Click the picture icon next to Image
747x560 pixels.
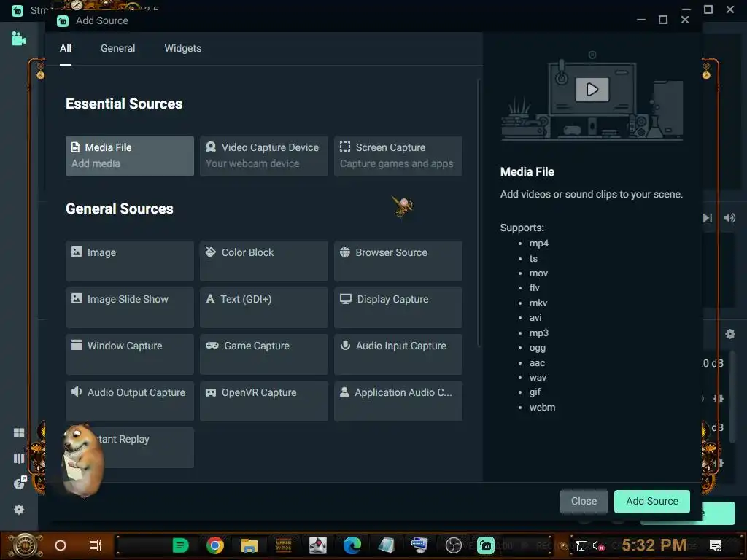pyautogui.click(x=77, y=252)
